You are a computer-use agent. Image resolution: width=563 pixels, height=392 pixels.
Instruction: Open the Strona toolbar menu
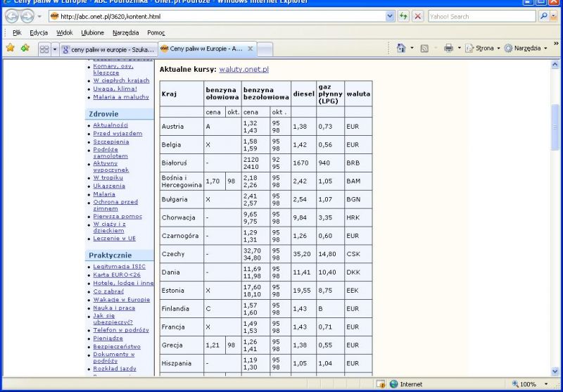482,48
